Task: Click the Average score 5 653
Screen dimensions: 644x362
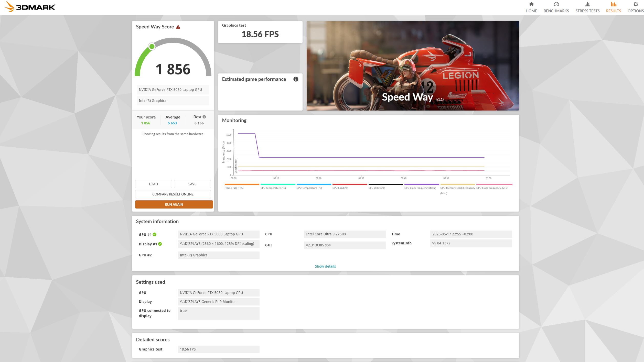Action: [172, 123]
